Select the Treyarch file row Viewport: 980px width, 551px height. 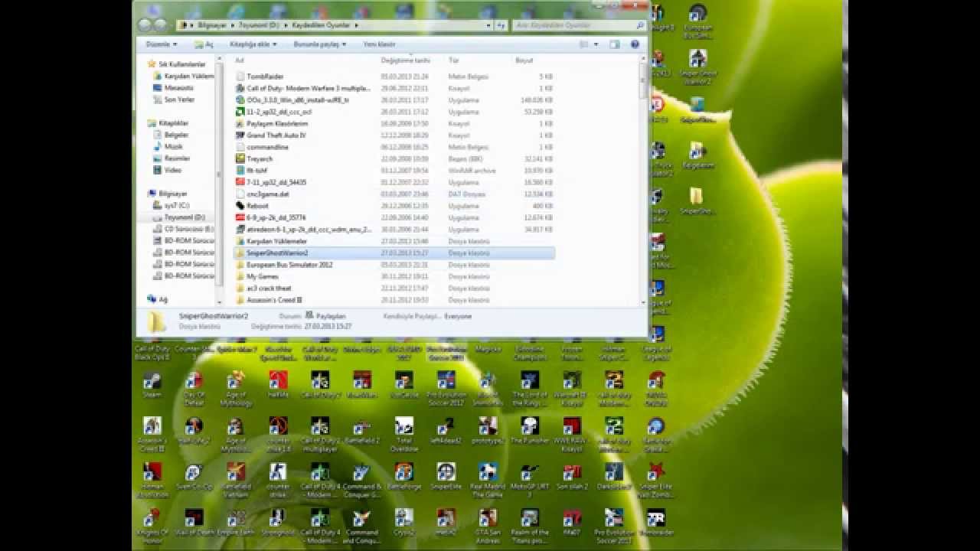(x=394, y=158)
